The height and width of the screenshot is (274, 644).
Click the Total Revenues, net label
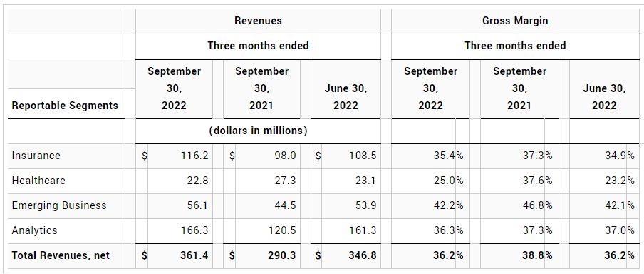(61, 255)
